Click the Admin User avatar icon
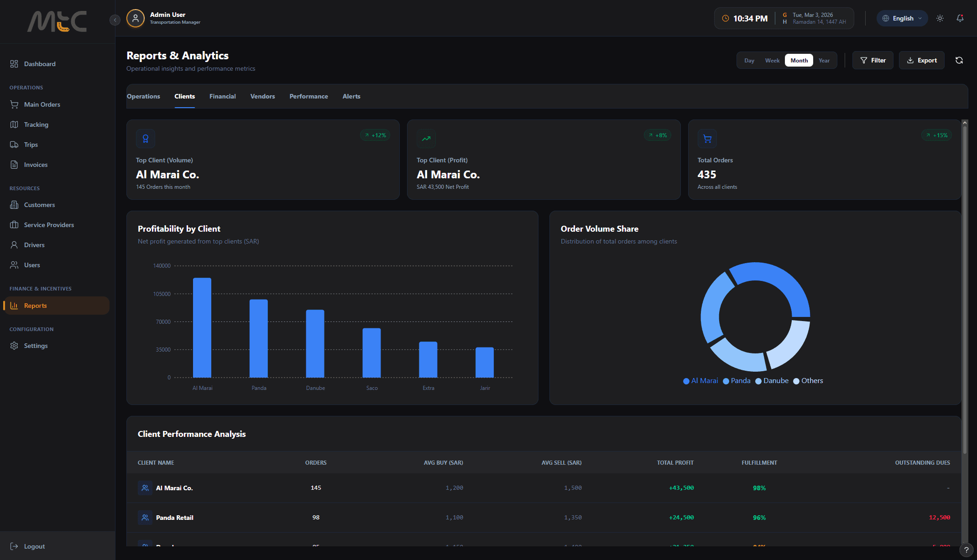The height and width of the screenshot is (560, 977). tap(136, 18)
